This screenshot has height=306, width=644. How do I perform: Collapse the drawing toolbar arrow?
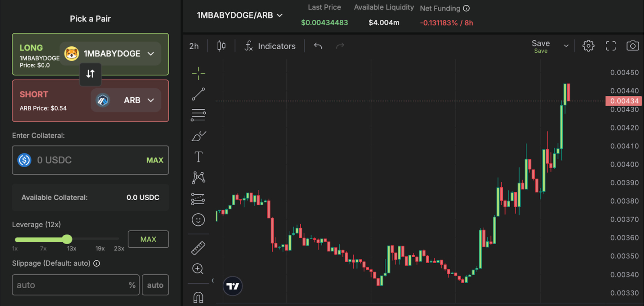pyautogui.click(x=213, y=280)
